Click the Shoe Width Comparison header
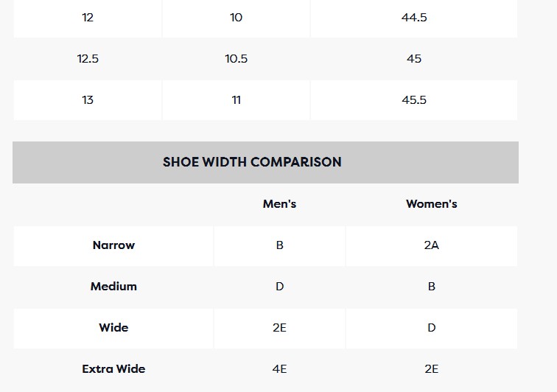Image resolution: width=557 pixels, height=392 pixels. click(252, 162)
